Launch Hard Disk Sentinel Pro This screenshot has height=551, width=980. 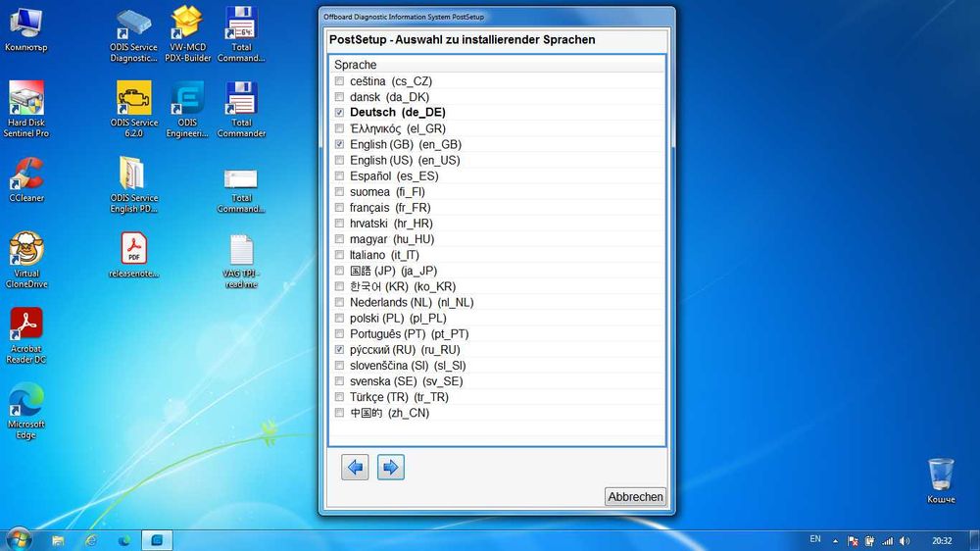pos(26,110)
